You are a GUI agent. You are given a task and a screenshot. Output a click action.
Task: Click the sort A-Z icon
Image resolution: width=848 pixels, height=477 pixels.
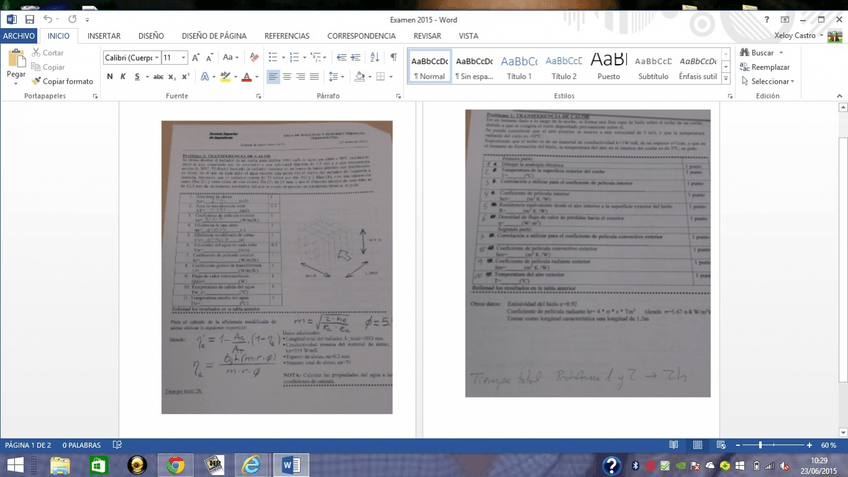pyautogui.click(x=376, y=58)
